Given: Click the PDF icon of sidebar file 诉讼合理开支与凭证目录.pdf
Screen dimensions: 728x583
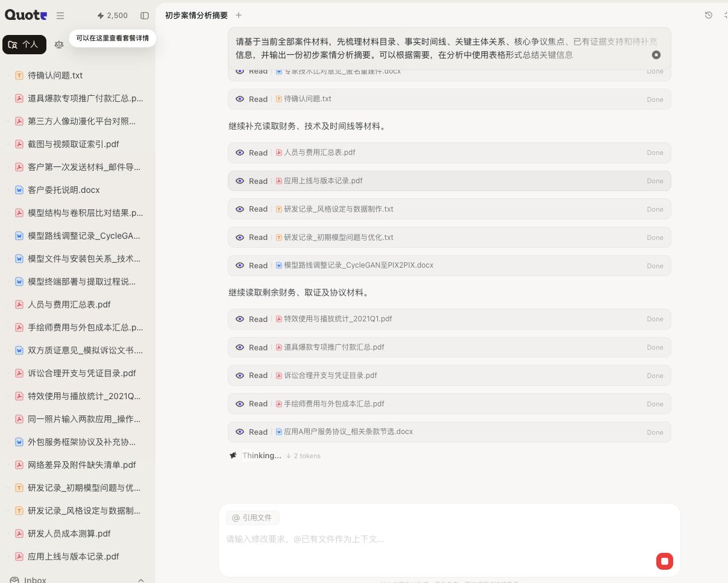Looking at the screenshot, I should [19, 373].
